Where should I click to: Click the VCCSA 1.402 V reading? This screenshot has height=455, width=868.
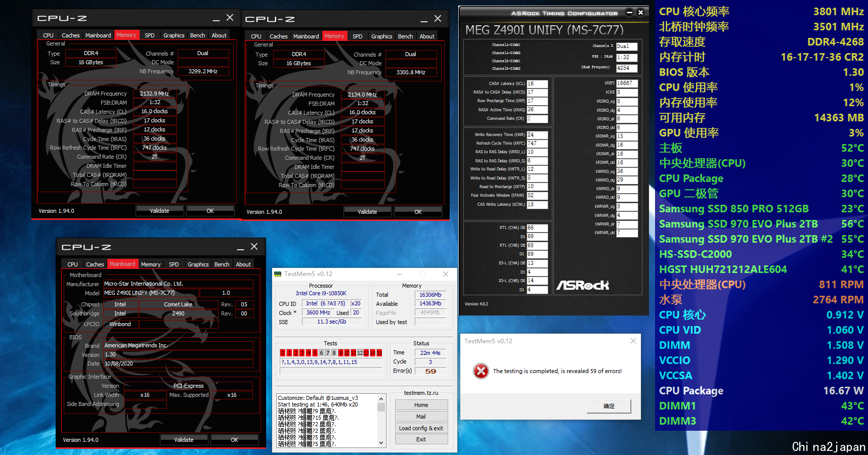(845, 376)
